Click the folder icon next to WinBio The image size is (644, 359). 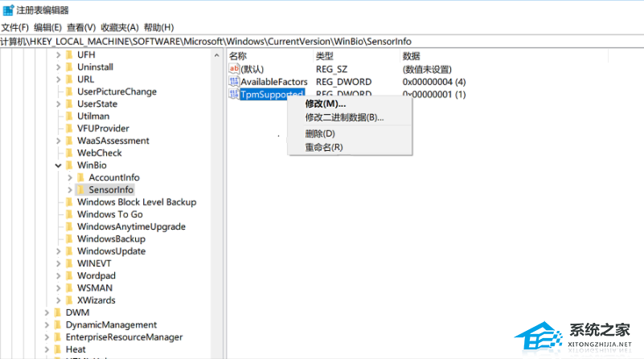tap(69, 165)
